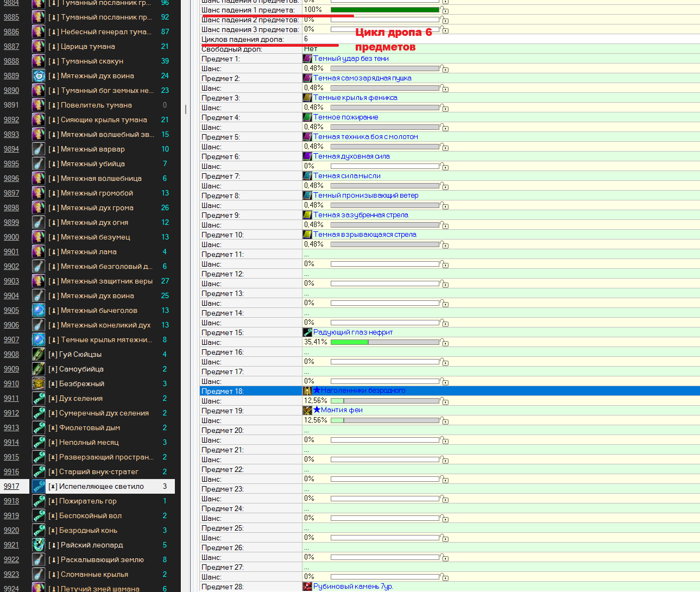700x592 pixels.
Task: Click the orb icon of Мятежный быиеголов
Action: click(39, 310)
